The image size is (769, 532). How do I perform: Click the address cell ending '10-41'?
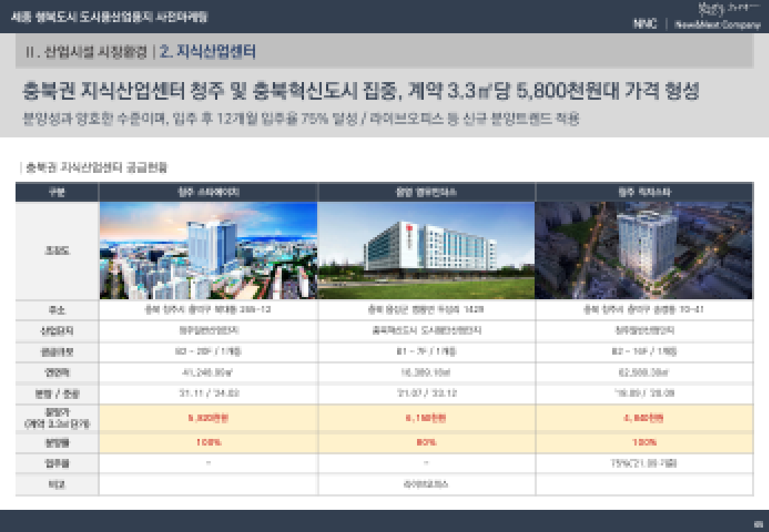point(644,310)
